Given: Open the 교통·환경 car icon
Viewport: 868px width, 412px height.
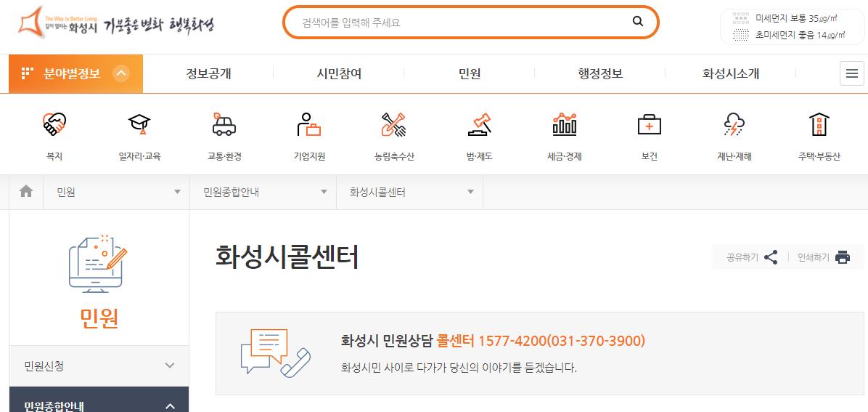Looking at the screenshot, I should [x=224, y=125].
